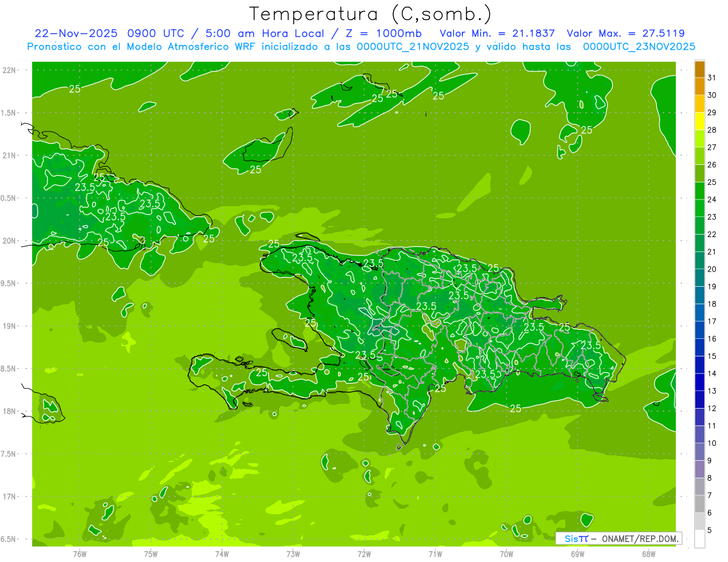
Task: Click the title "Temperatura (C,somb.)"
Action: (x=371, y=14)
